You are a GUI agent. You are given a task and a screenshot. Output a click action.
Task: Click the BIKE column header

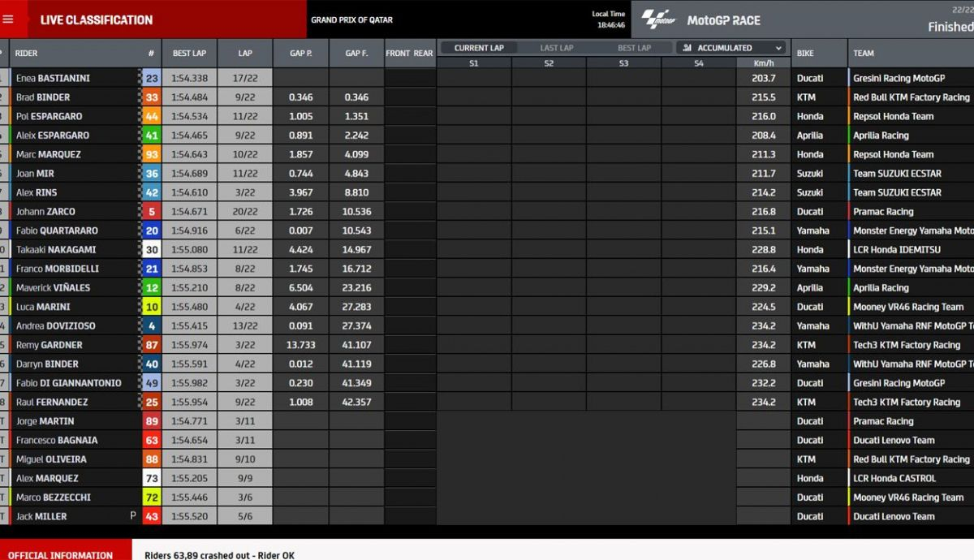(x=805, y=54)
